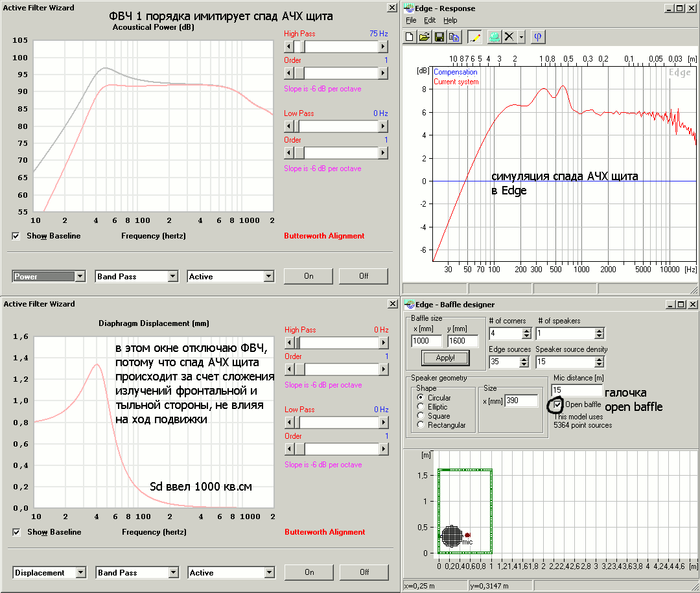Click right arrow of Low Pass Order slider, Displacement wizard
The width and height of the screenshot is (700, 593).
pos(384,448)
